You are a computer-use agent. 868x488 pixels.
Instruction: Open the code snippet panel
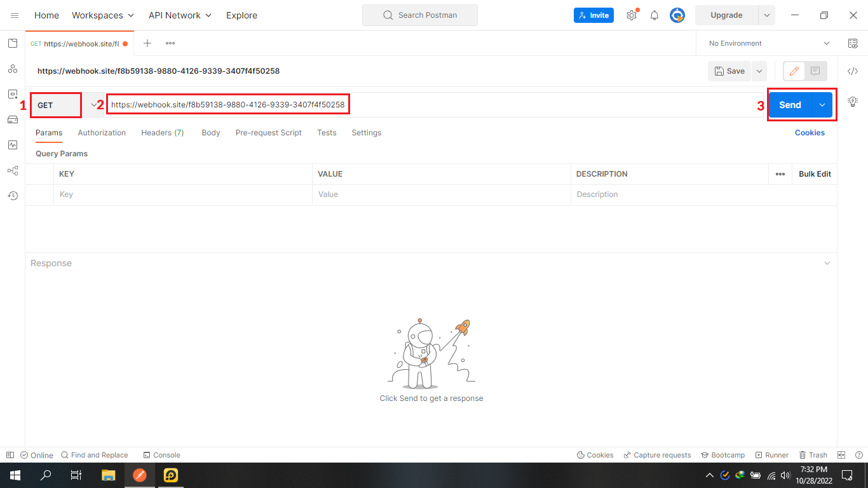click(x=853, y=71)
